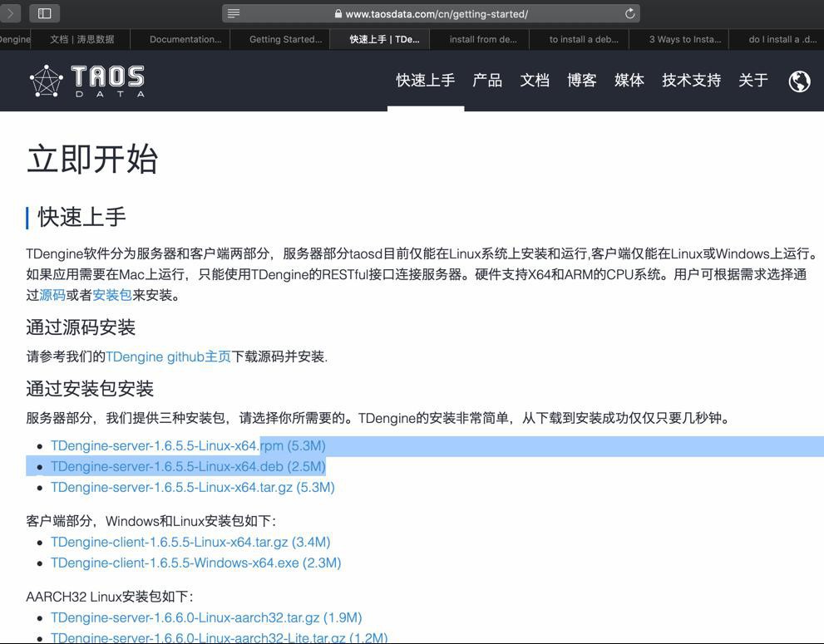Image resolution: width=824 pixels, height=644 pixels.
Task: Open the 博客 navigation item
Action: click(582, 81)
